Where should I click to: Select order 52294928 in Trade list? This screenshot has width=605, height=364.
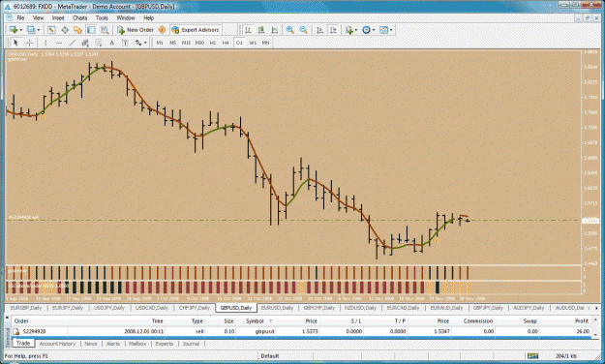302,331
